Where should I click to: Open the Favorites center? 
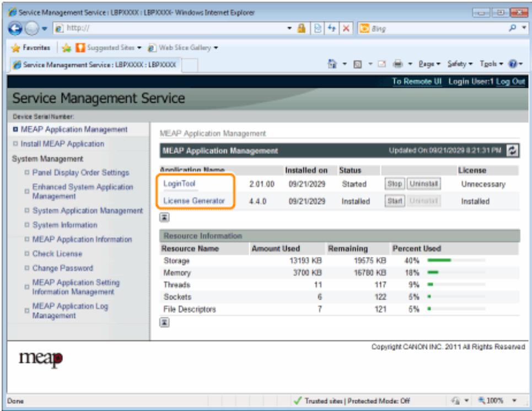point(30,48)
